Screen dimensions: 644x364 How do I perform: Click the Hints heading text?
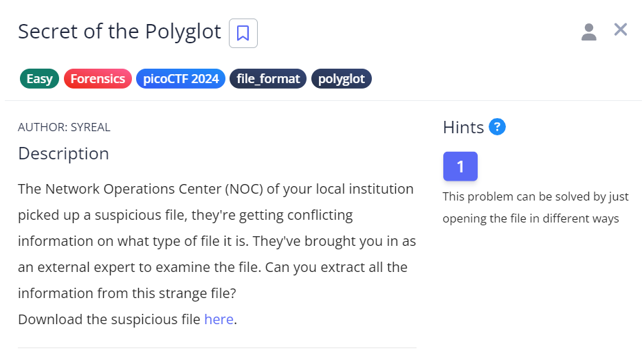463,127
